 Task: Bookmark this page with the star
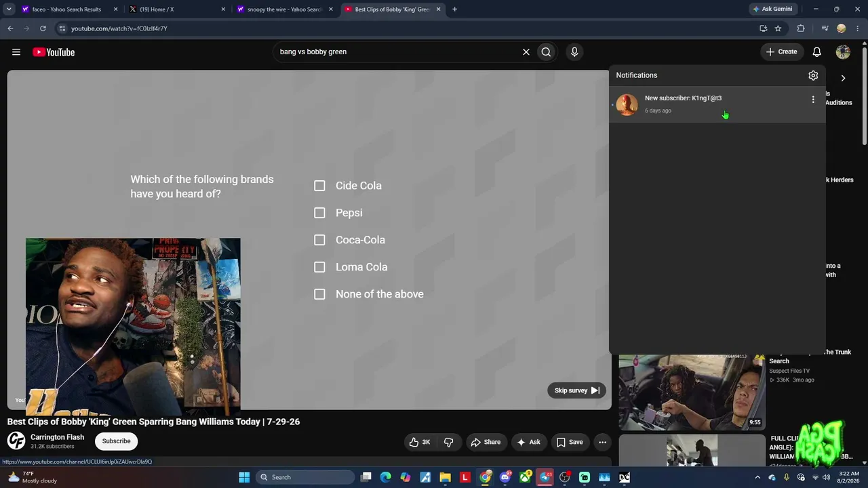click(778, 28)
